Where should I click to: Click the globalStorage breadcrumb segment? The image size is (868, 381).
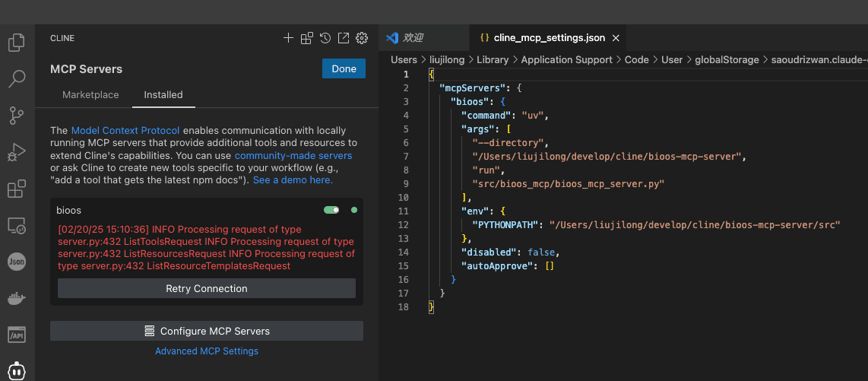point(727,60)
